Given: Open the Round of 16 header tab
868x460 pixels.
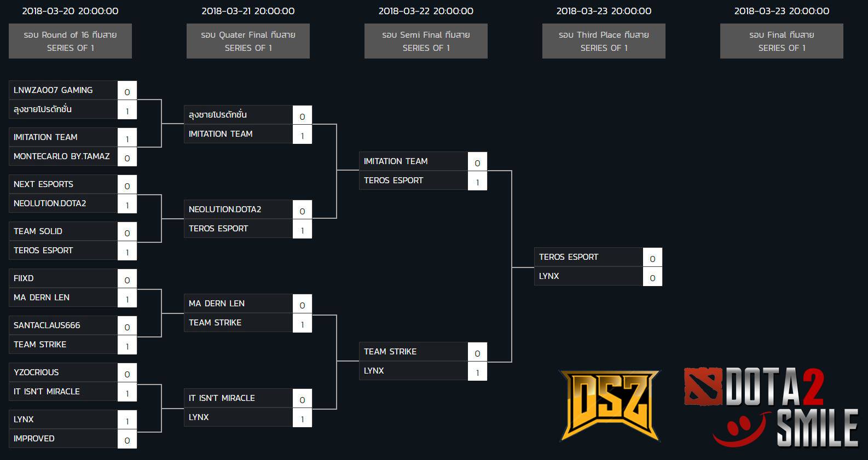Looking at the screenshot, I should pos(70,41).
